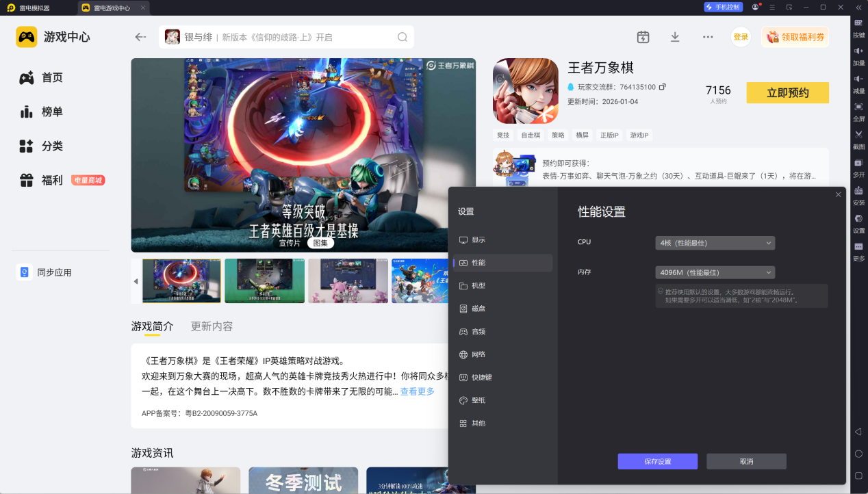This screenshot has height=494, width=868.
Task: Open the 冬季测试 news card
Action: pyautogui.click(x=303, y=480)
